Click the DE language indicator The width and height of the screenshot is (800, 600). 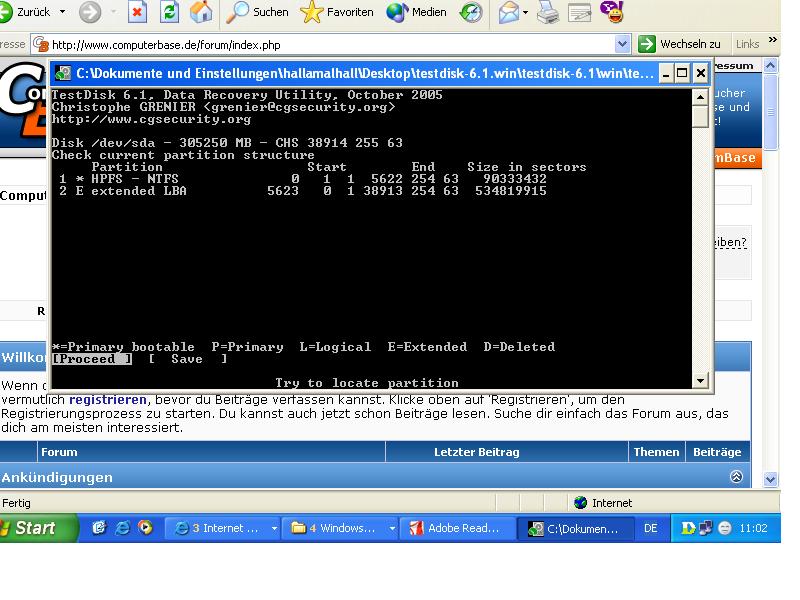click(651, 529)
